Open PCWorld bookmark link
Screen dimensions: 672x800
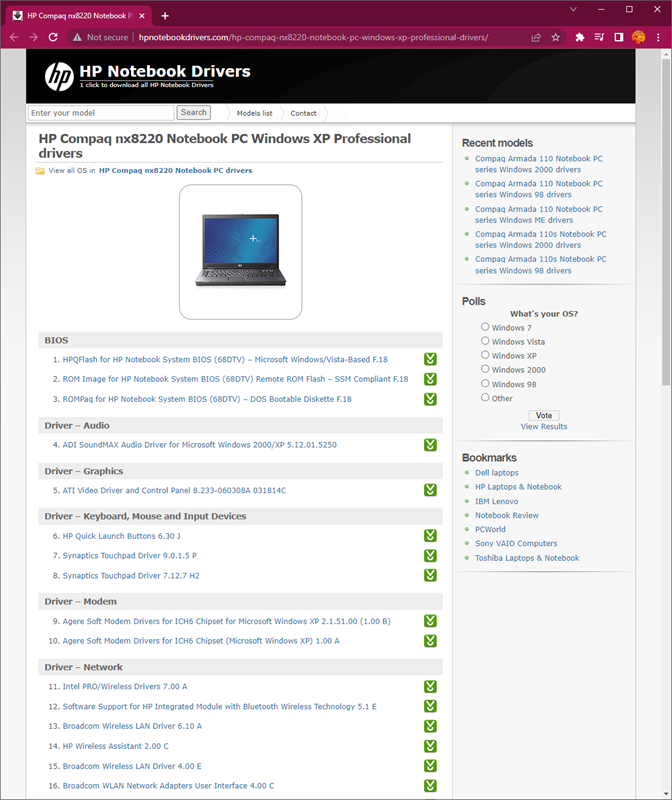tap(490, 530)
